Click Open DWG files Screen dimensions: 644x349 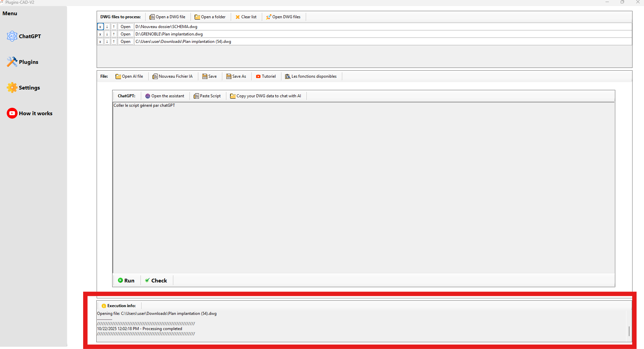click(283, 17)
